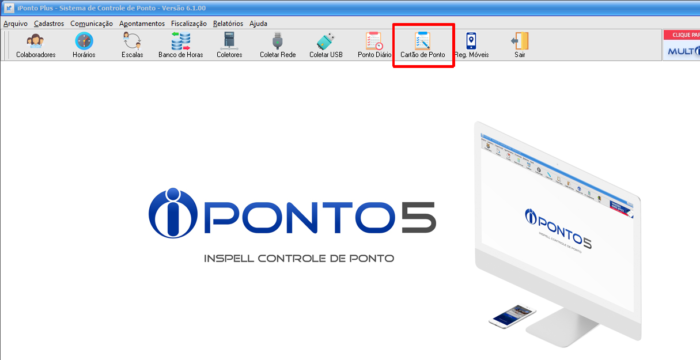Screen dimensions: 700x360
Task: Click the Coletar Rede network icon
Action: [278, 41]
